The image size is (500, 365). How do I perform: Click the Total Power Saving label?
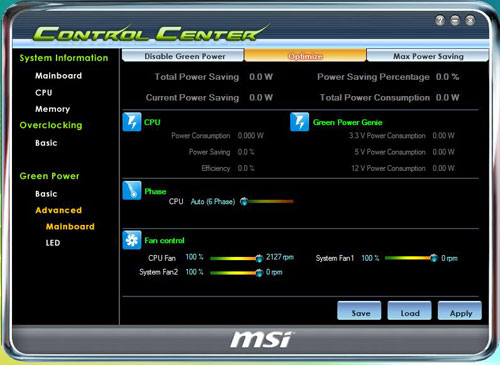coord(197,77)
